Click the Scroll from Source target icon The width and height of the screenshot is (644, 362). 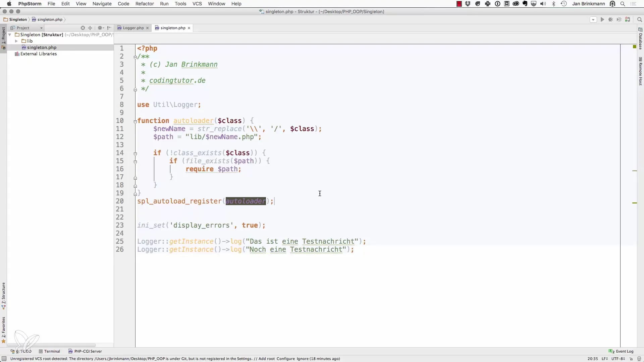[83, 28]
